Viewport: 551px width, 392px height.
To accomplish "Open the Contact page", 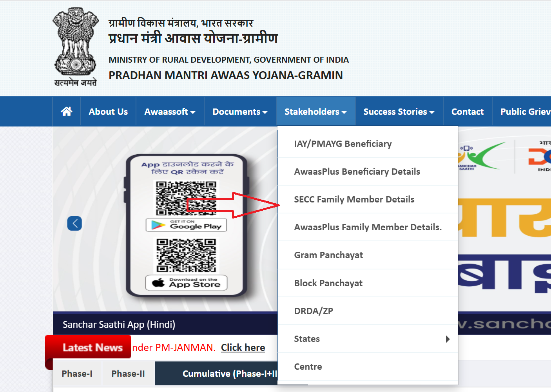I will pos(468,112).
